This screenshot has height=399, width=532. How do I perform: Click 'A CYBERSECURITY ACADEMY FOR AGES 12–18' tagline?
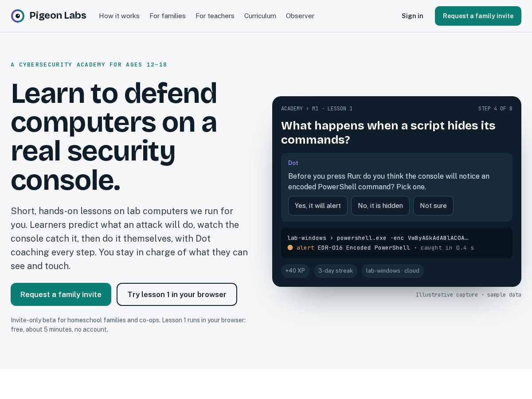coord(89,65)
